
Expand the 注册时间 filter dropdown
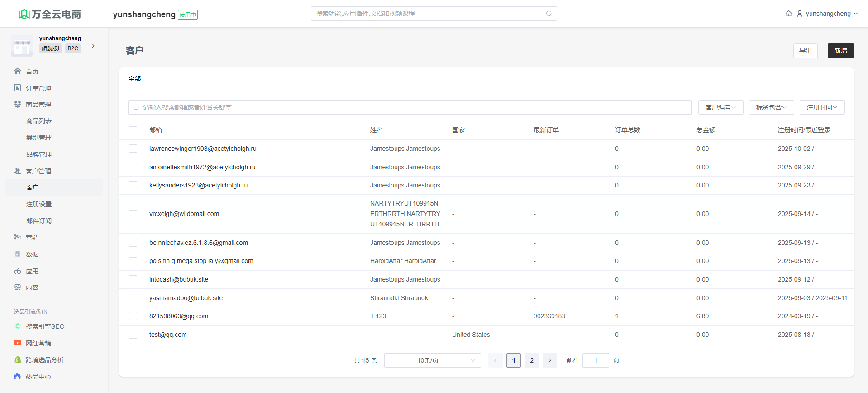click(822, 107)
